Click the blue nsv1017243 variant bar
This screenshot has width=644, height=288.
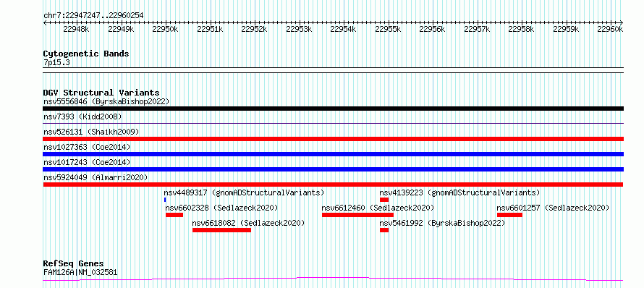pos(333,169)
